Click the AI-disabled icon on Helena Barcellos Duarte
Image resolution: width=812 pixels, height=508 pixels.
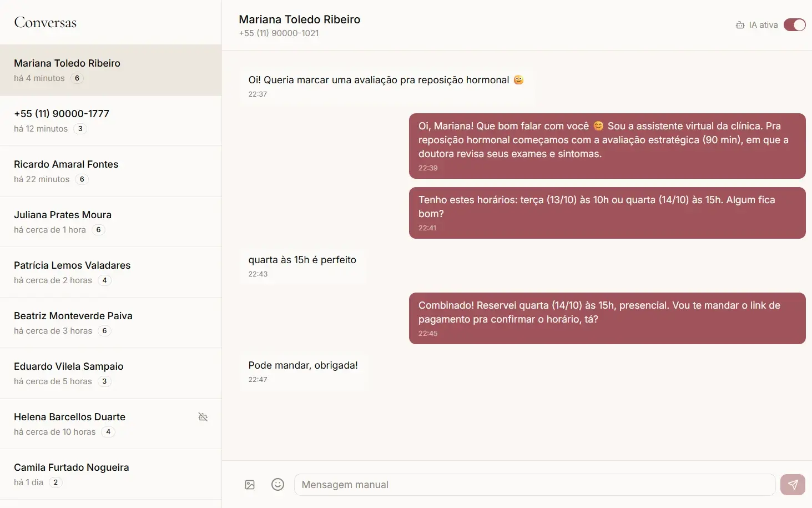(203, 417)
